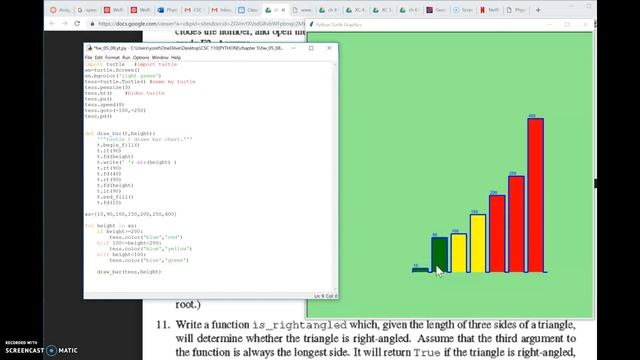Minimize the IDLE editor window
Image resolution: width=640 pixels, height=360 pixels.
[x=293, y=48]
